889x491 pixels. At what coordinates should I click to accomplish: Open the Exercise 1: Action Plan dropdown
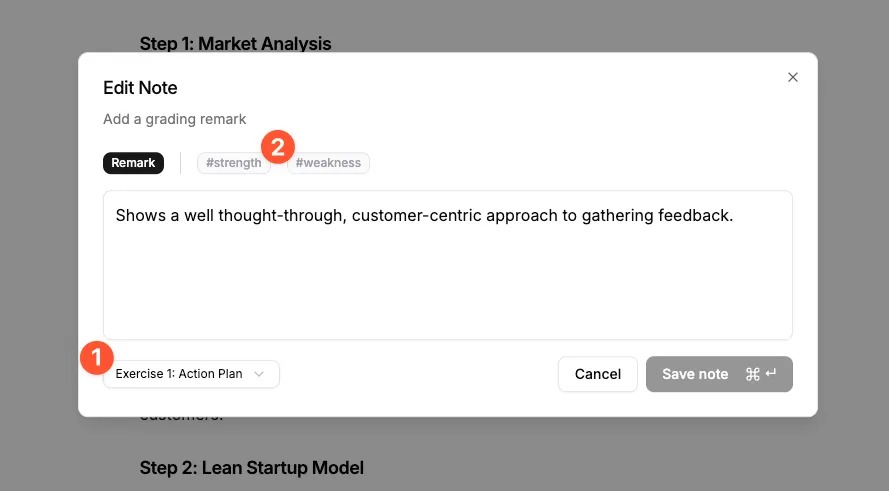coord(191,374)
